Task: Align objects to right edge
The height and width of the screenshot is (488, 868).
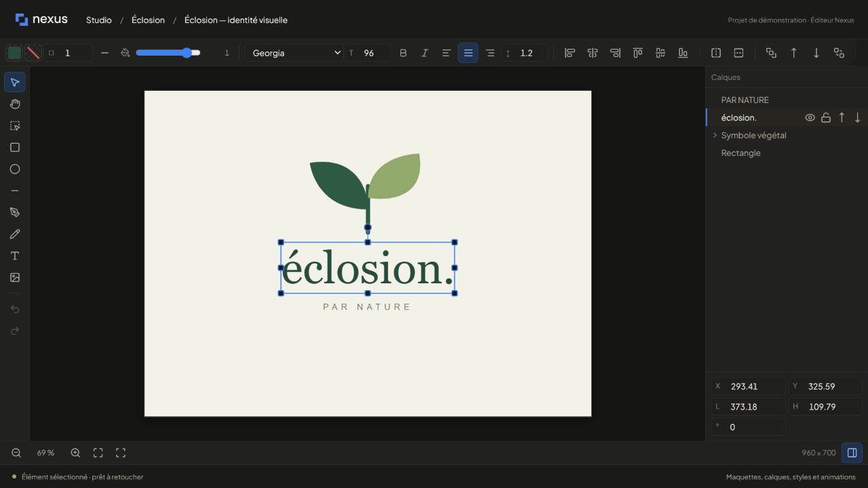Action: point(615,53)
